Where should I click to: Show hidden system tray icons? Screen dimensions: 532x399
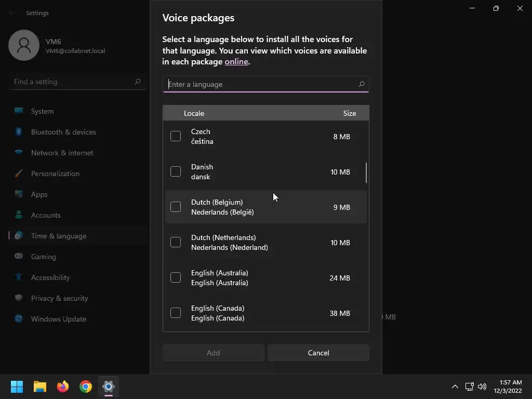point(455,387)
